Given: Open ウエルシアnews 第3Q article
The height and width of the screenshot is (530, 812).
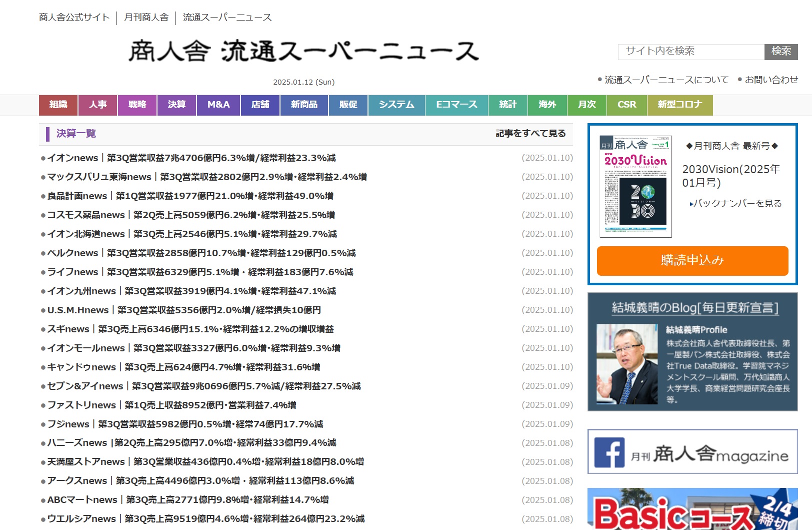Looking at the screenshot, I should pyautogui.click(x=206, y=519).
